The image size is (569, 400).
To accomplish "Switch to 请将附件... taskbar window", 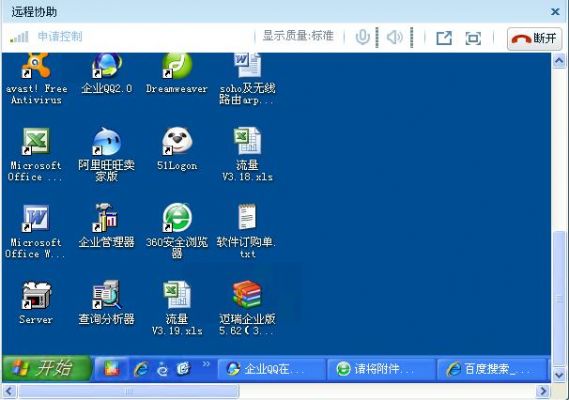I will (x=381, y=369).
